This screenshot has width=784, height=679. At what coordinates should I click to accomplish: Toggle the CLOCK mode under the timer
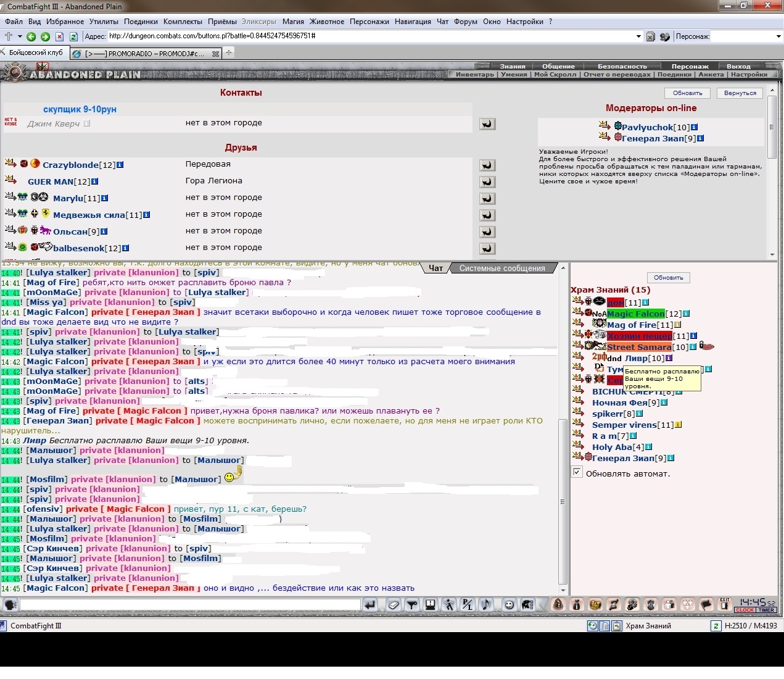point(745,610)
